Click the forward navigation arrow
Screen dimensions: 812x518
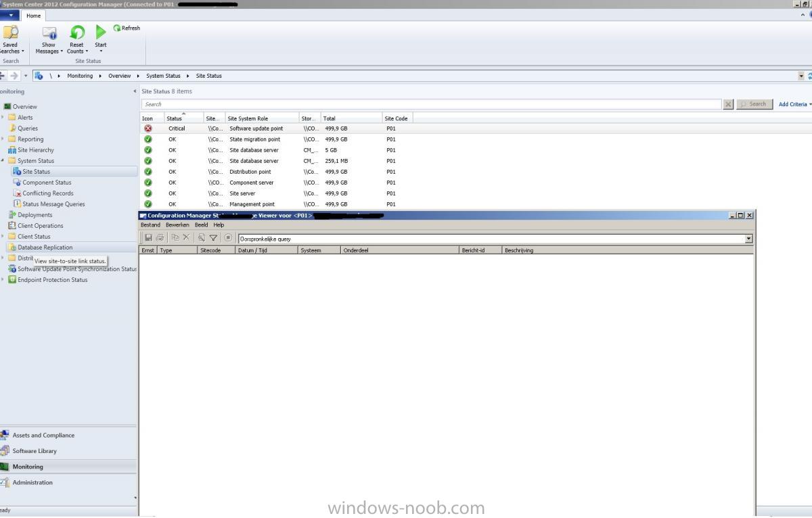click(14, 76)
